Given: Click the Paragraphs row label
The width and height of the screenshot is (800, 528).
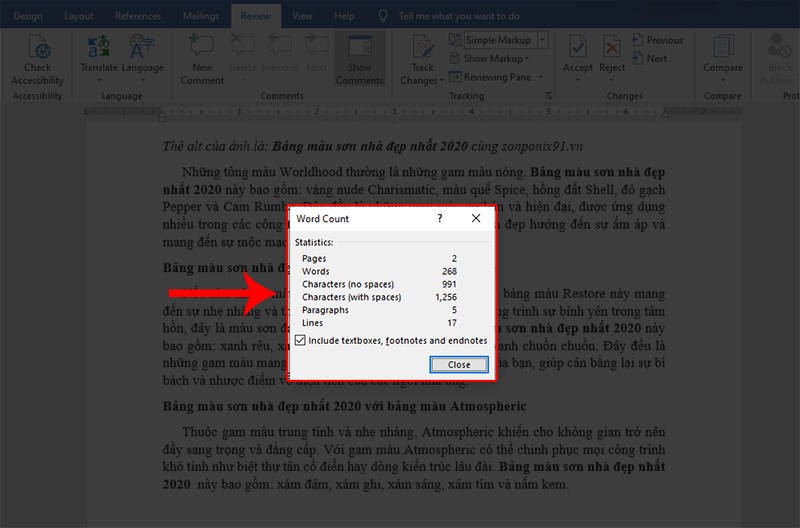Looking at the screenshot, I should click(x=326, y=310).
